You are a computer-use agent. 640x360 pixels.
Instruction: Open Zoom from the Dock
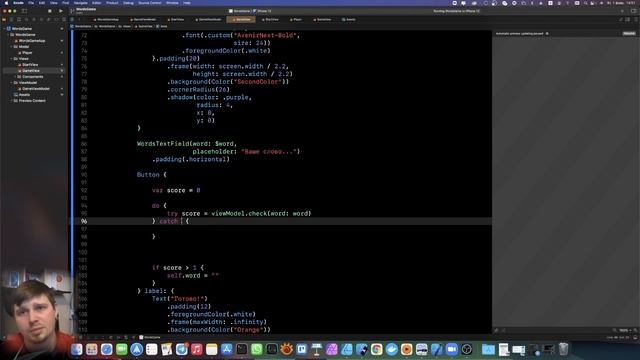452,349
